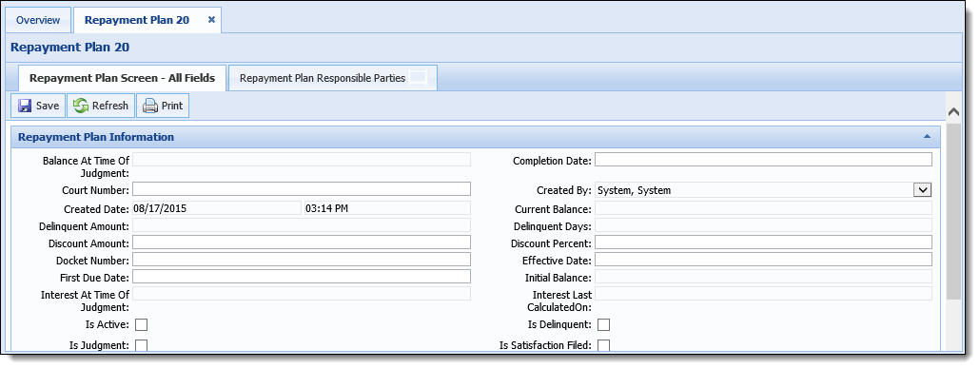
Task: Click the Save floppy disk icon
Action: (x=25, y=107)
